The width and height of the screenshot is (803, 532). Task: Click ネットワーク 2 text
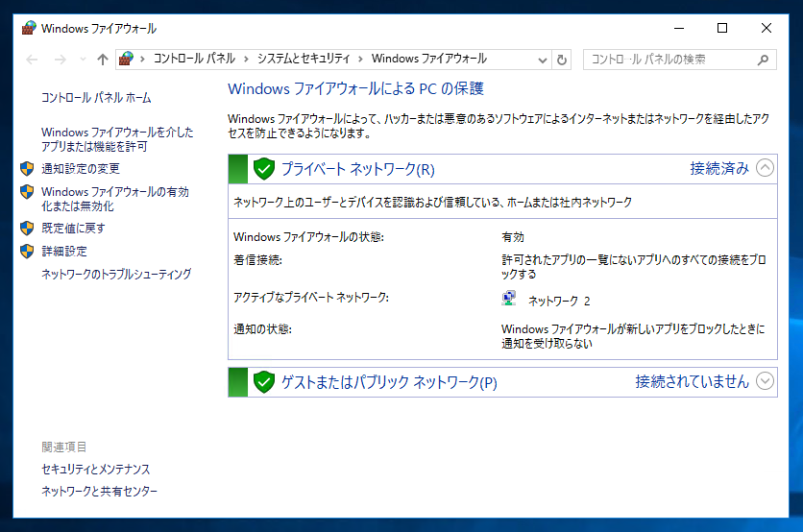pyautogui.click(x=559, y=302)
